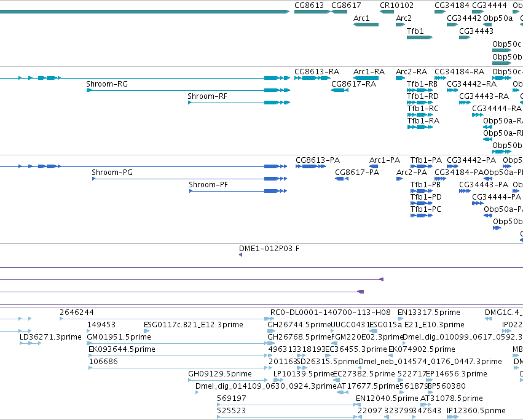The width and height of the screenshot is (523, 420).
Task: Click the ESG0117c.B21_E12.3prime EST
Action: [146, 332]
